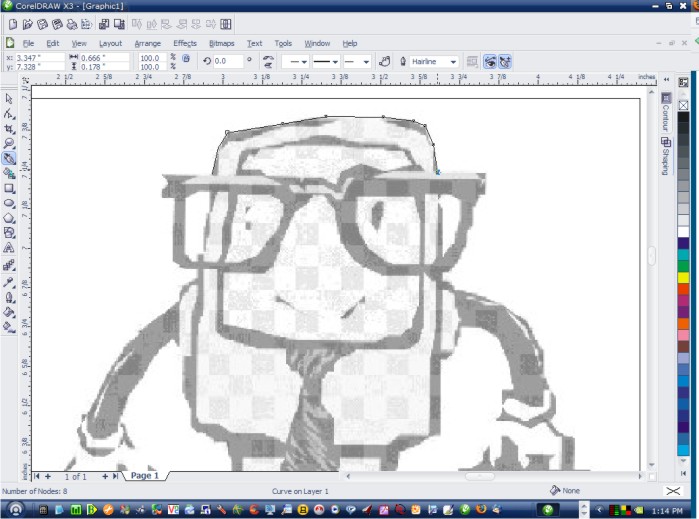Expand the color palette flyout arrow

point(683,473)
